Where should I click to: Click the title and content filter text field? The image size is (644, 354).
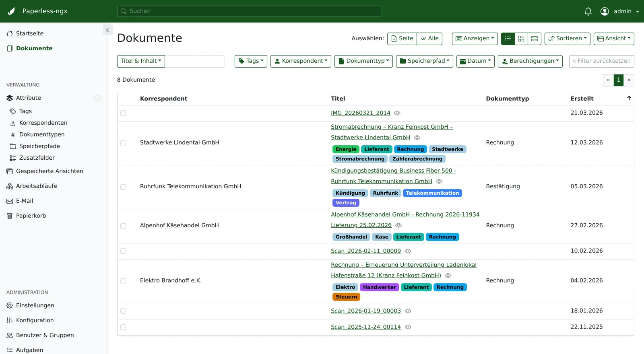point(195,61)
